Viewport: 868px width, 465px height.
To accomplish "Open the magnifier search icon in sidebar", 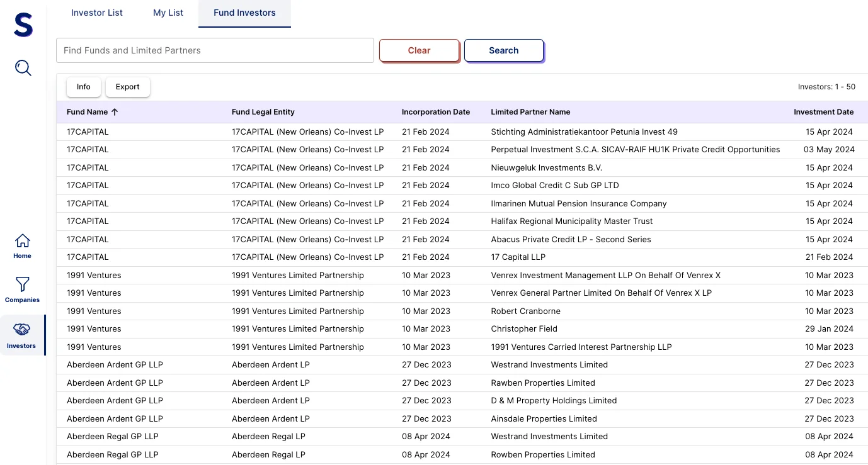I will [23, 67].
